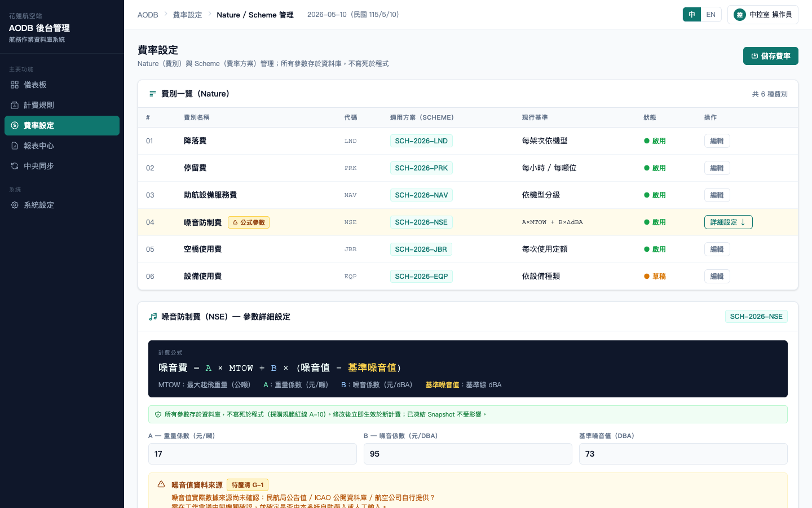This screenshot has height=508, width=812.
Task: Click the 儲存費率 save button
Action: click(x=771, y=56)
